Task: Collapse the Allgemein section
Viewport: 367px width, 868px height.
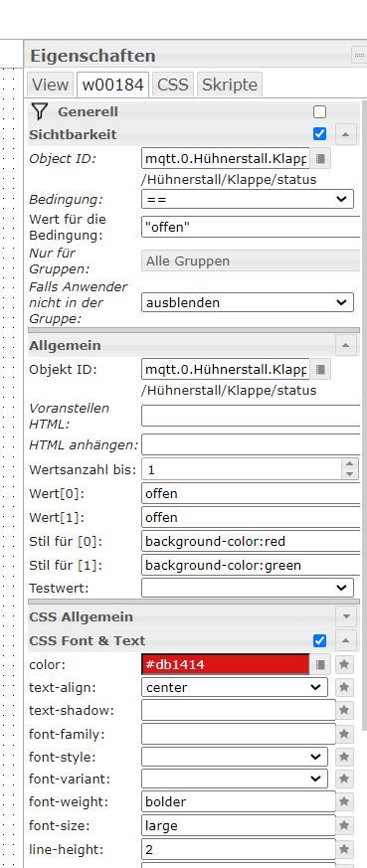Action: [x=346, y=345]
